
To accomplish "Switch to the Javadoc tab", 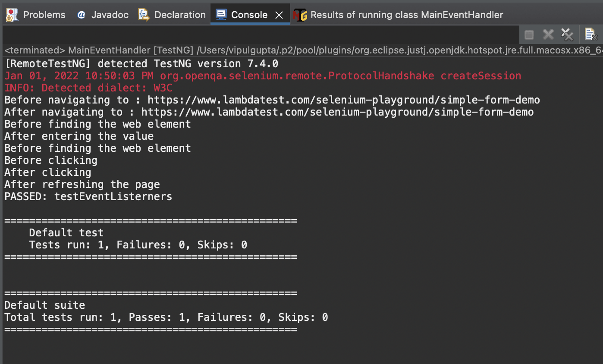I will coord(110,15).
